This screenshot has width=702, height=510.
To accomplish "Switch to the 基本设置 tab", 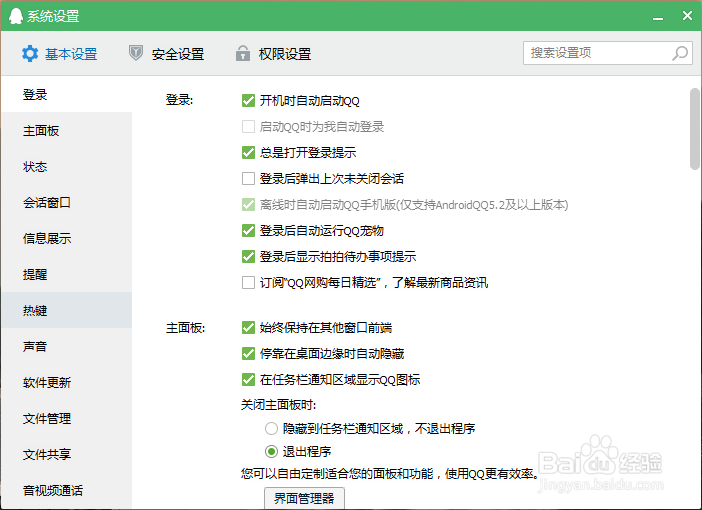I will [60, 54].
